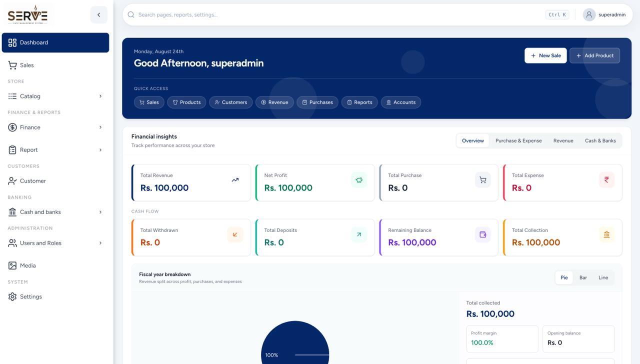The width and height of the screenshot is (640, 364).
Task: Expand the Cash and banks chevron
Action: [x=100, y=212]
